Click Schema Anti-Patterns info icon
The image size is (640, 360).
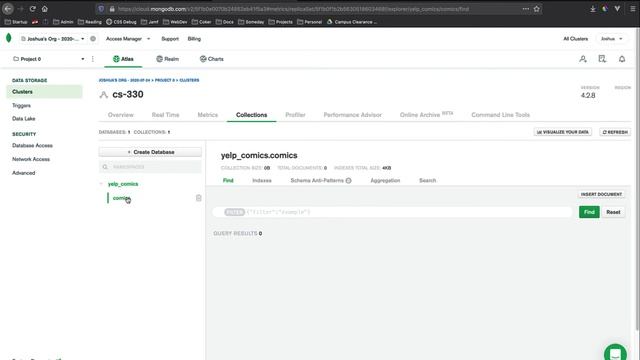349,180
